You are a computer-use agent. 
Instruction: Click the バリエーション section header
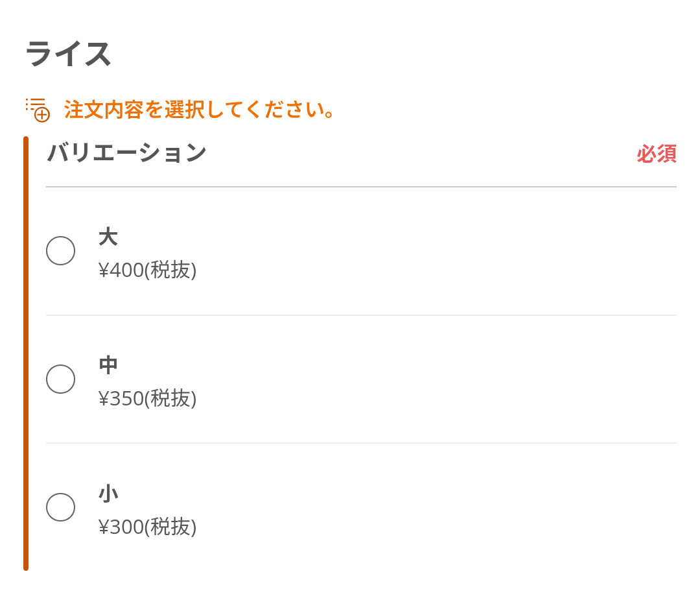click(127, 153)
